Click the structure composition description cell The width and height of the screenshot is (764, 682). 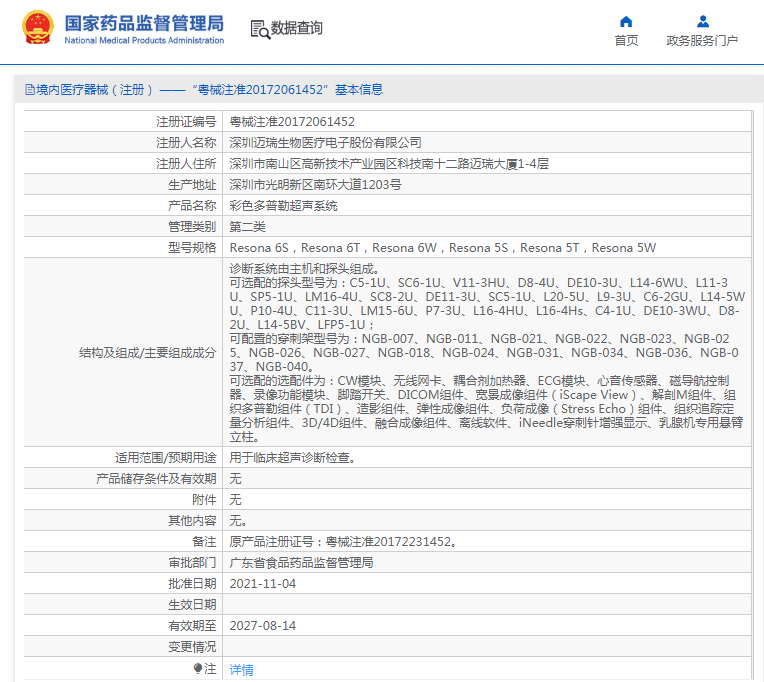click(487, 352)
